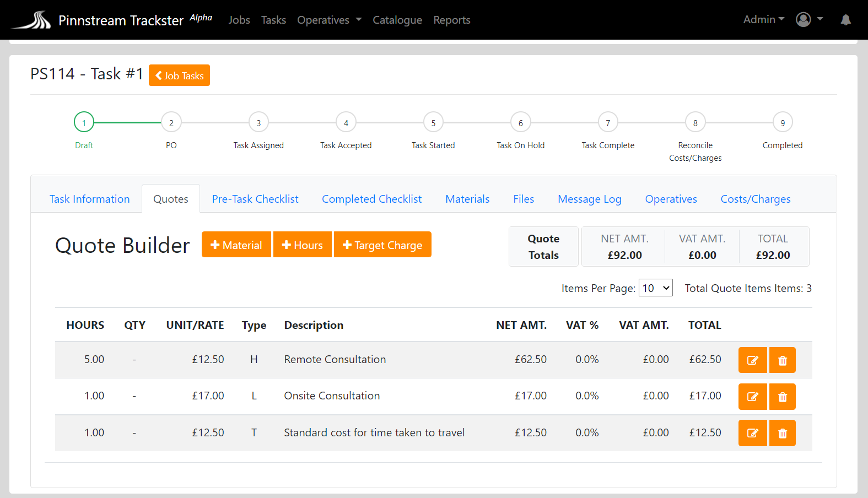Image resolution: width=868 pixels, height=498 pixels.
Task: Go to Reports in the navbar
Action: pyautogui.click(x=451, y=20)
